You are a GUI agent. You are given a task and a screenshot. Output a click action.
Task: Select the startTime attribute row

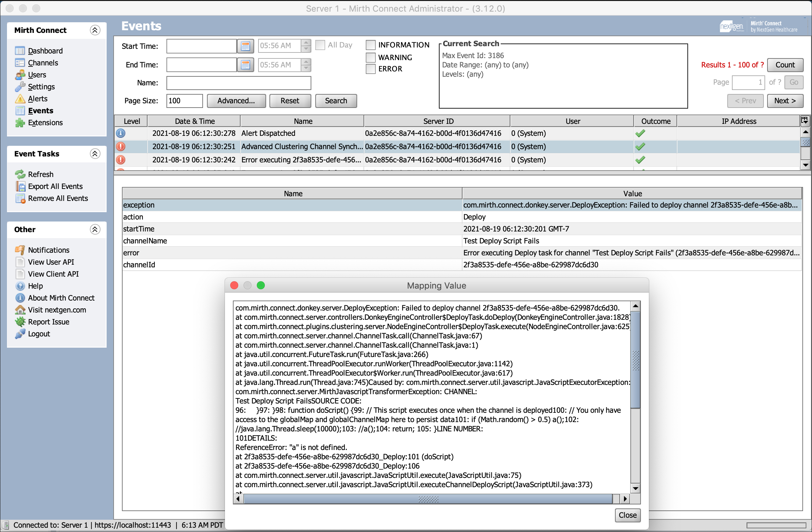coord(462,229)
